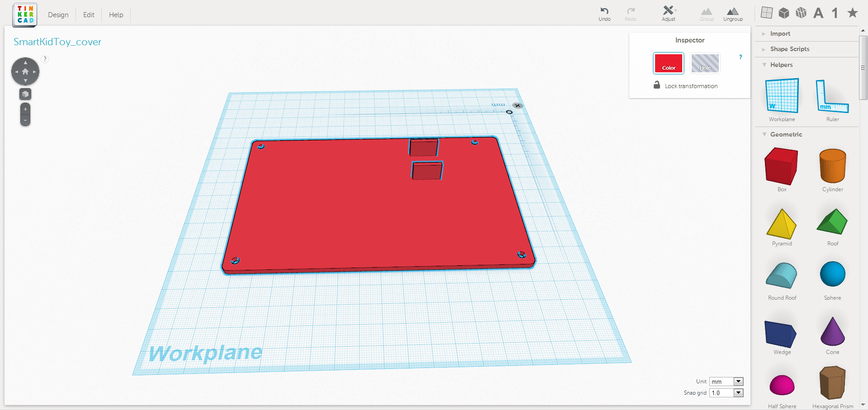Click the Group shapes icon
868x410 pixels.
point(707,14)
